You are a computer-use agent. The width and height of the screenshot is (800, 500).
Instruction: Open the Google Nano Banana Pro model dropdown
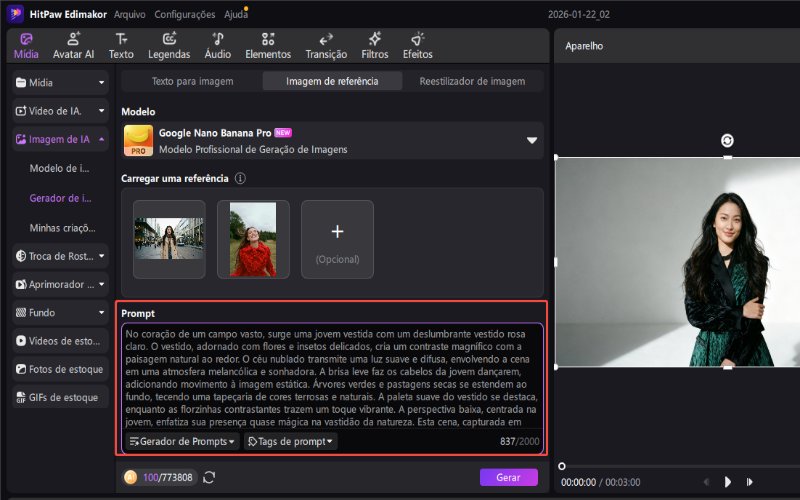(332, 140)
